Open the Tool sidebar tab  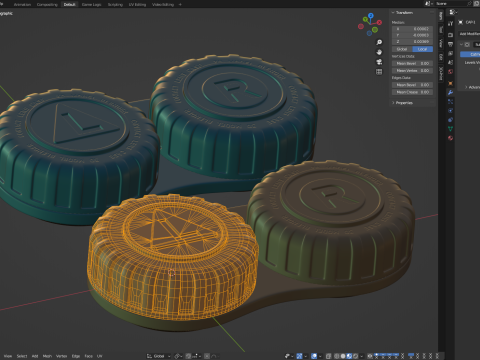(441, 29)
